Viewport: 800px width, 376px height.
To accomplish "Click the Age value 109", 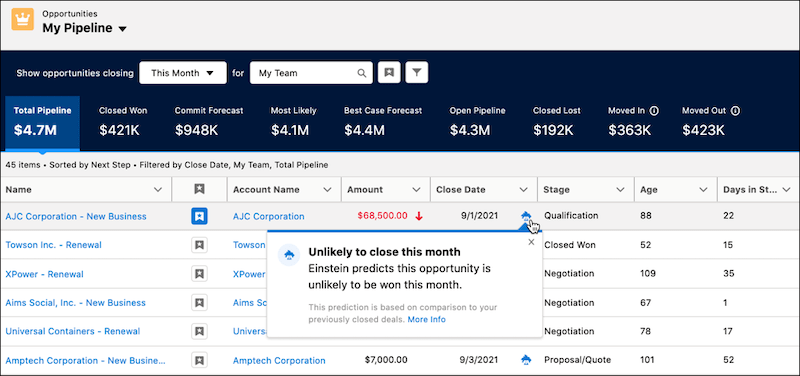I will 648,274.
